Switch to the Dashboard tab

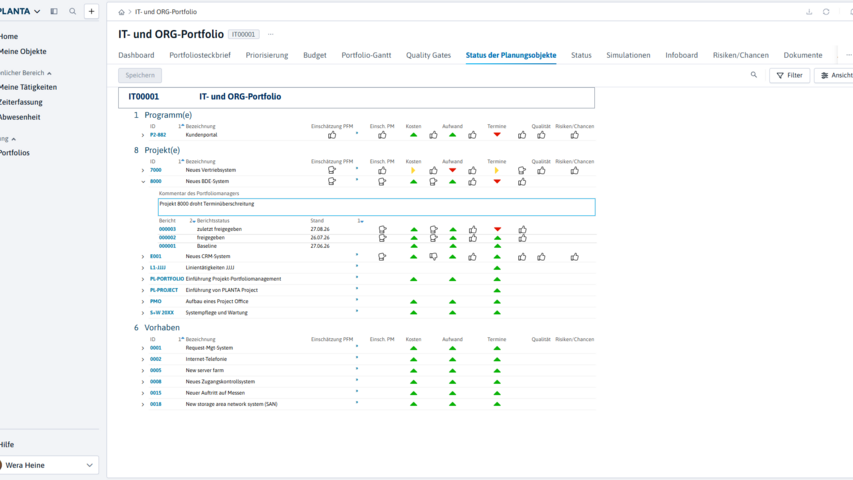[x=136, y=55]
